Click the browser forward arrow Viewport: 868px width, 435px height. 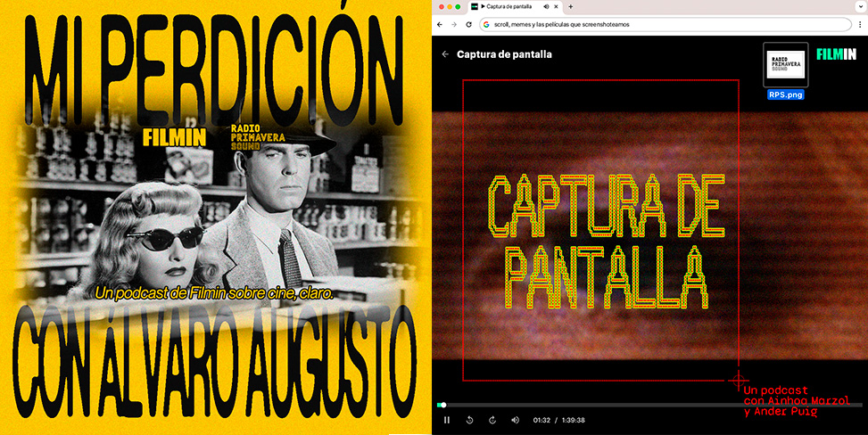tap(454, 24)
